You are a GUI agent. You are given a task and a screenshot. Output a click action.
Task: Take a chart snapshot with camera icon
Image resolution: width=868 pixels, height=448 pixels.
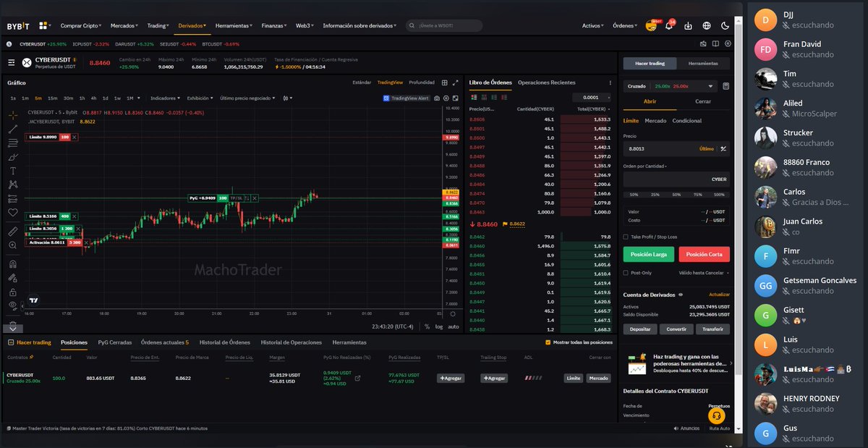click(437, 98)
